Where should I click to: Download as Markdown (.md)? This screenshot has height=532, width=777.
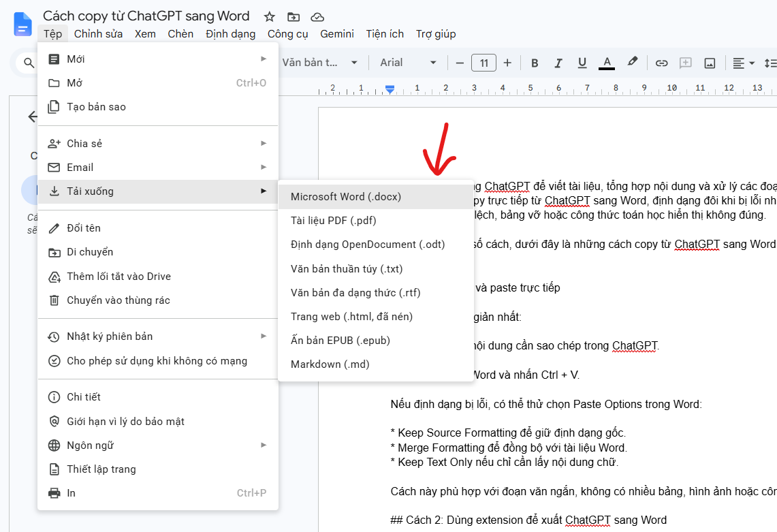(376, 364)
